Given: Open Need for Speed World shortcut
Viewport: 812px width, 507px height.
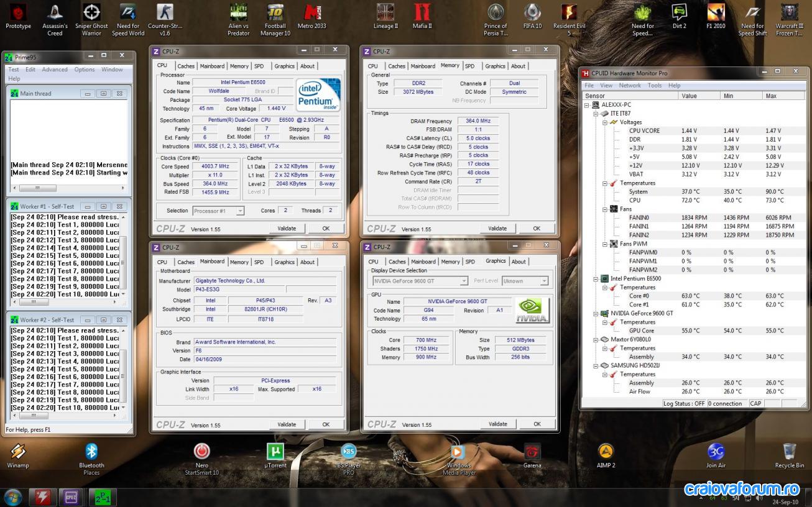Looking at the screenshot, I should pyautogui.click(x=128, y=19).
